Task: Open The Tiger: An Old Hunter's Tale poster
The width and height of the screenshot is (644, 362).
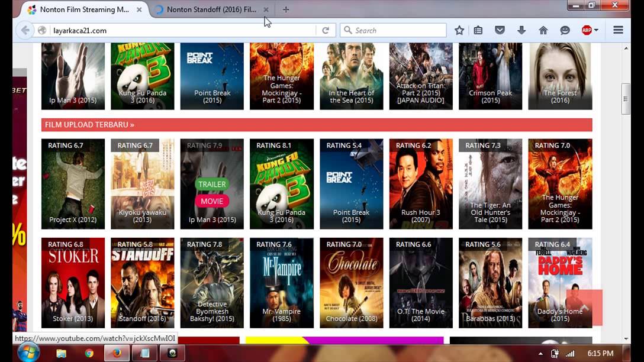Action: point(490,184)
